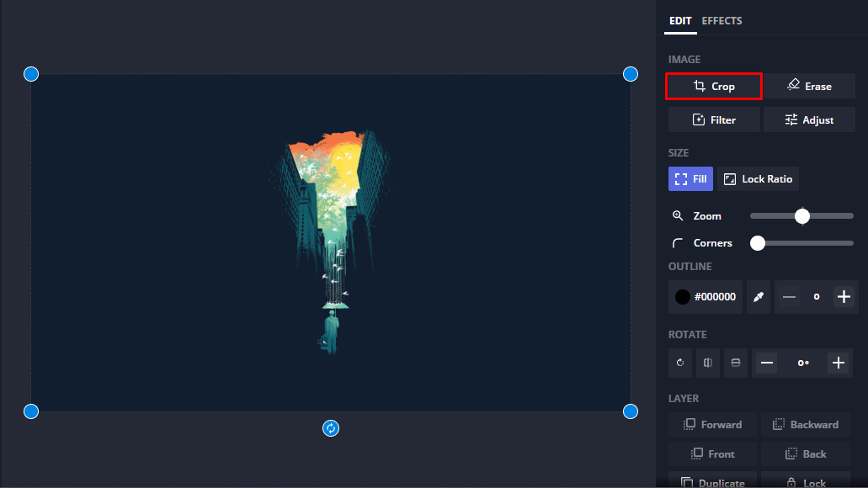Increase the outline width
This screenshot has width=868, height=488.
(x=844, y=297)
